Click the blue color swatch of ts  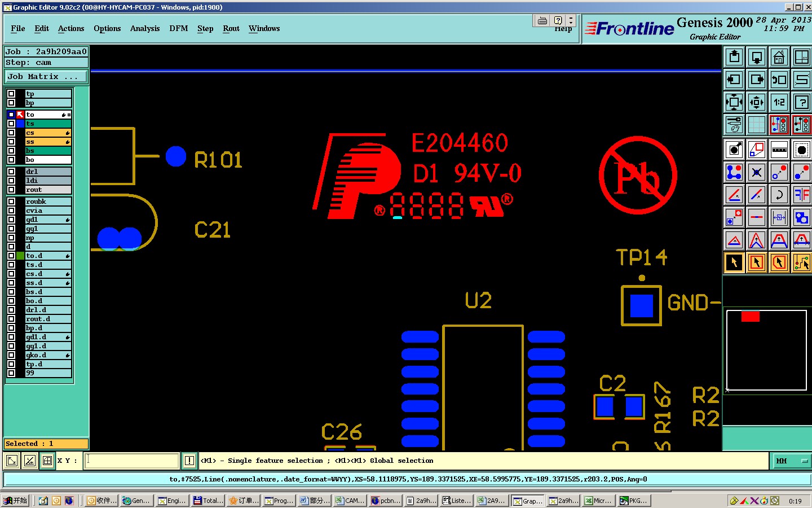[20, 124]
